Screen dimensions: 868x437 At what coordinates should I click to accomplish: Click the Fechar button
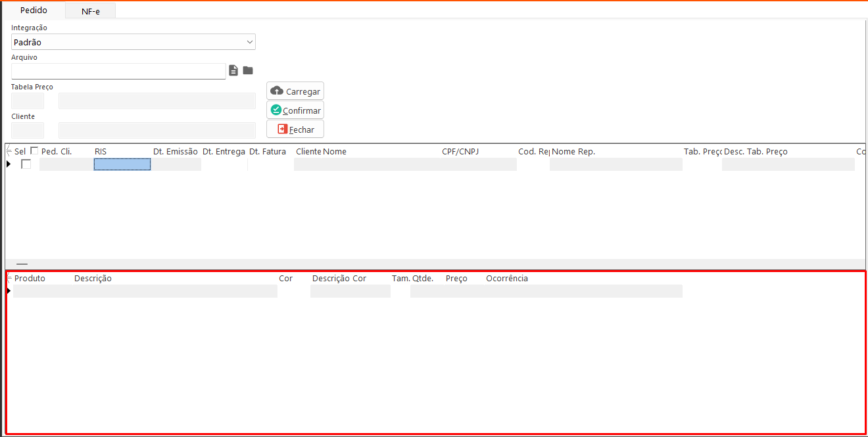(295, 129)
